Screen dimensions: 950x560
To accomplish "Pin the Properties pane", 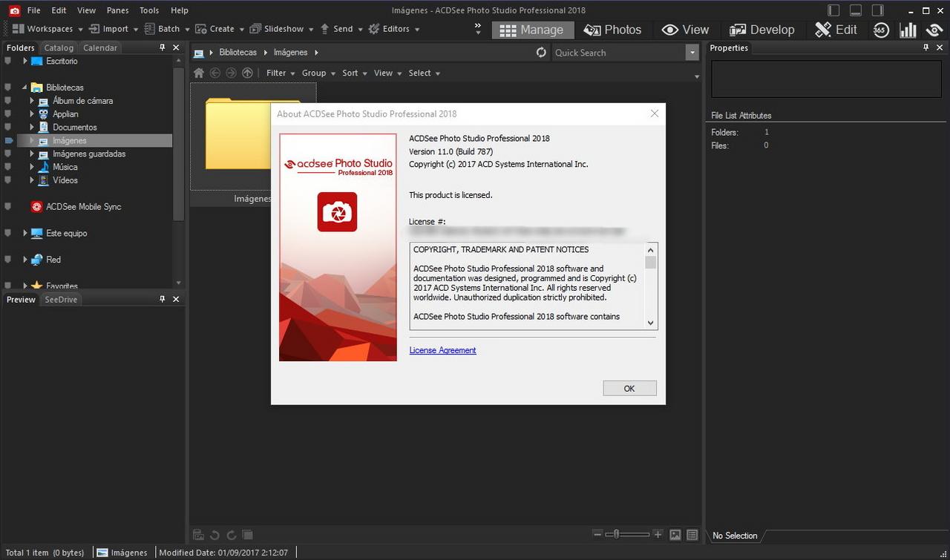I will 926,47.
